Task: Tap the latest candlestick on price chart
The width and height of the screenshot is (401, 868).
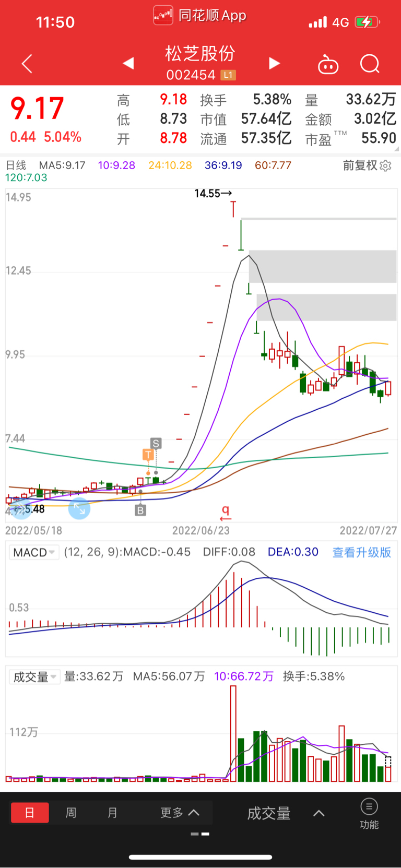Action: tap(388, 388)
